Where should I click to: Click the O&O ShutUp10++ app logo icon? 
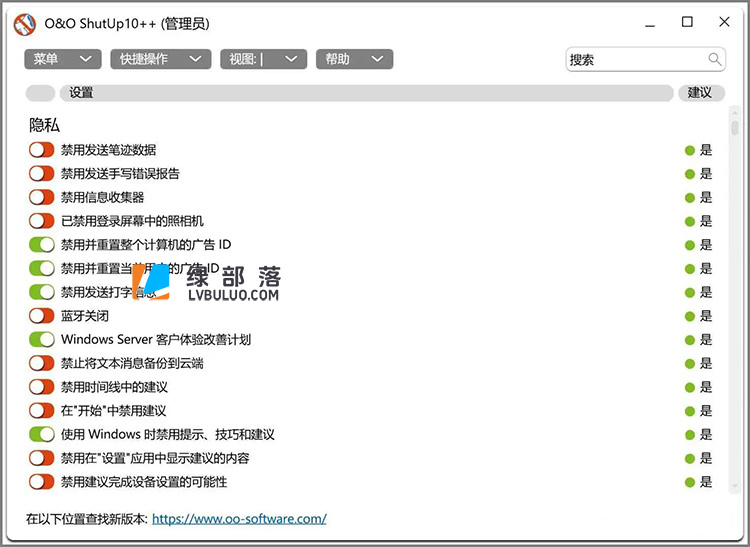coord(24,24)
